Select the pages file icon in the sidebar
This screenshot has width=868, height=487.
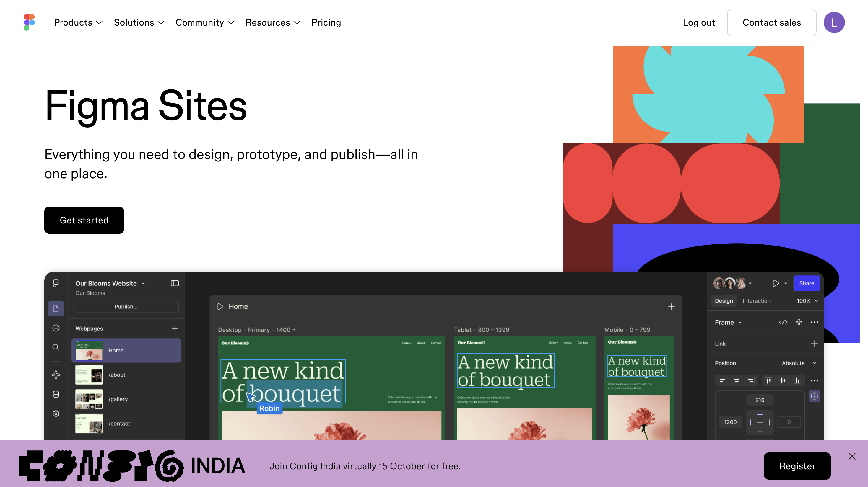[56, 308]
